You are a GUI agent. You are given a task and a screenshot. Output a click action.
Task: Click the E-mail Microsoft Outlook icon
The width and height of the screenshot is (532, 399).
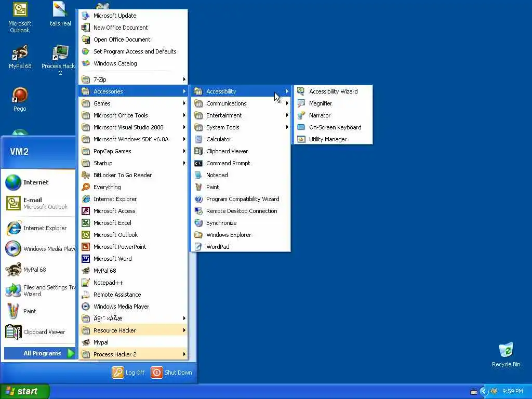tap(13, 203)
